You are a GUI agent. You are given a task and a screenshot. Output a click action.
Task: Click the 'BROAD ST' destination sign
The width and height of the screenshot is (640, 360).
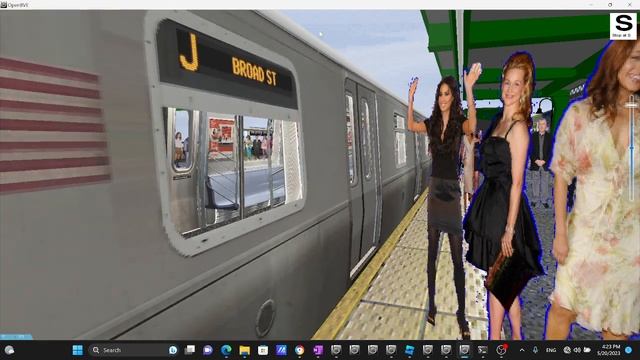254,72
